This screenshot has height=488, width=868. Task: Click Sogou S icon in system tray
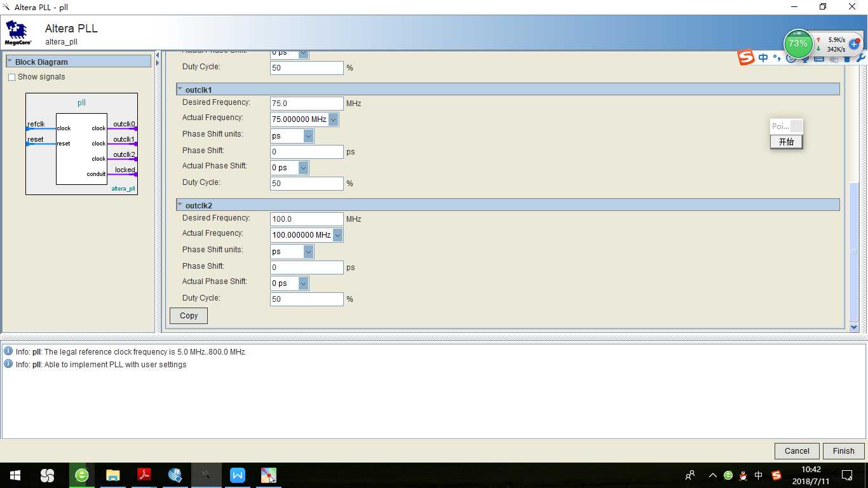click(776, 475)
